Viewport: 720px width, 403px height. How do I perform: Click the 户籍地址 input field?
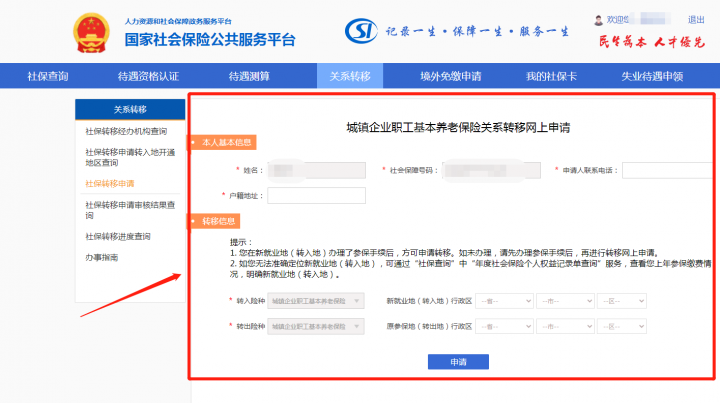coord(316,195)
